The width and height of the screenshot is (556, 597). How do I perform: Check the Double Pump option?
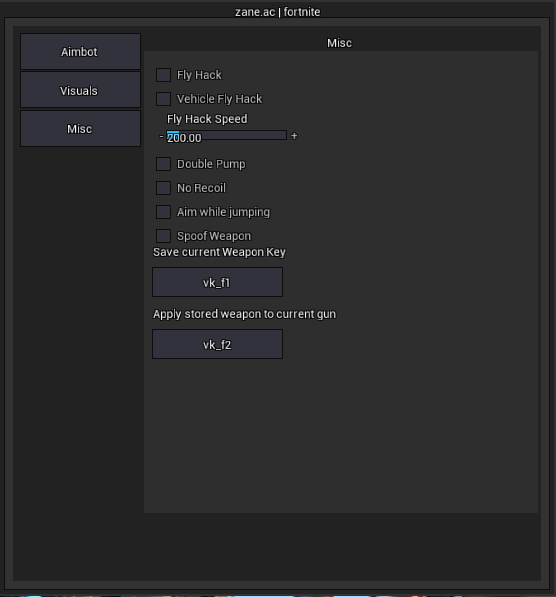pos(163,164)
